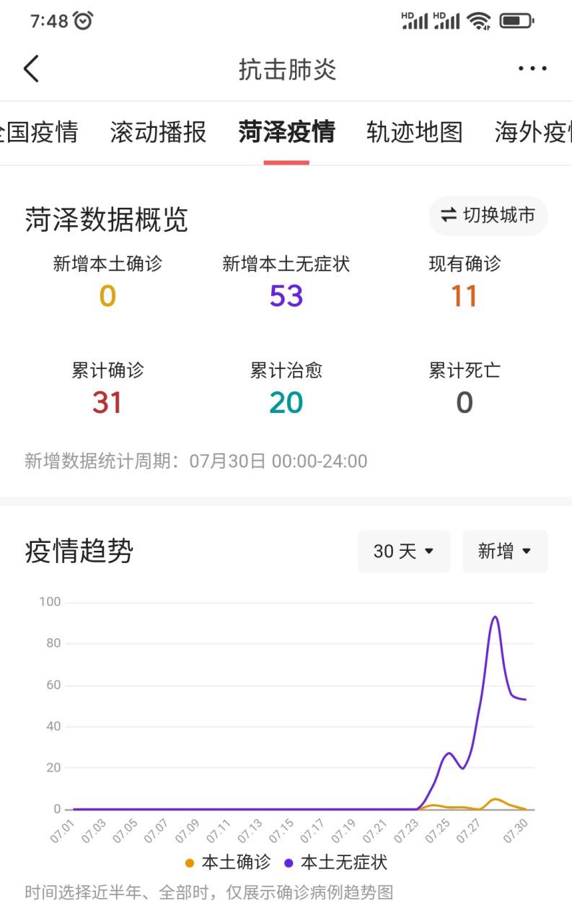Tap the alarm clock status icon
572x924 pixels.
pyautogui.click(x=84, y=21)
